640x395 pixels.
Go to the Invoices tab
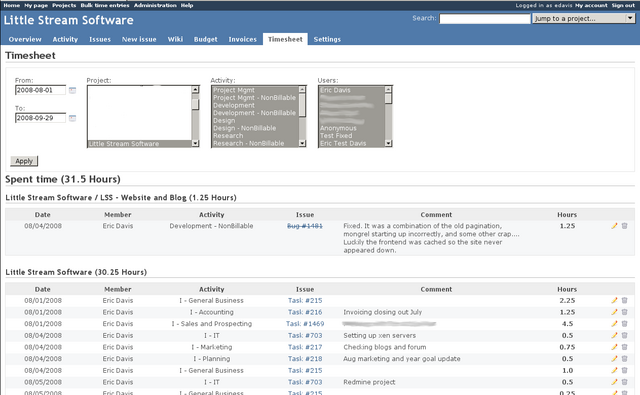coord(242,39)
